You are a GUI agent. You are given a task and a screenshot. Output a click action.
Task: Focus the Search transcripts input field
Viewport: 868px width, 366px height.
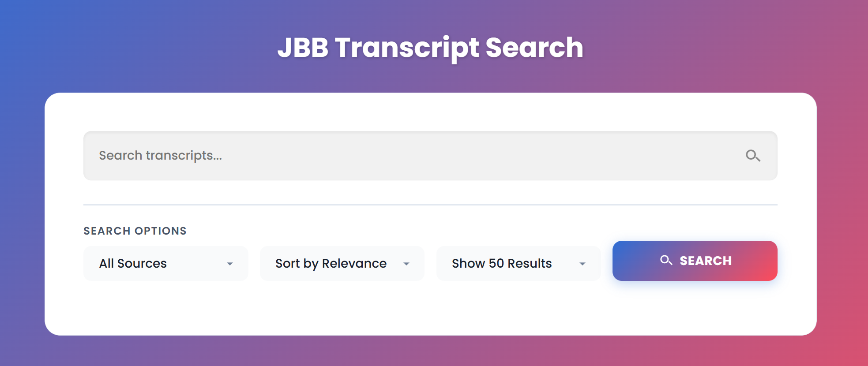point(430,156)
